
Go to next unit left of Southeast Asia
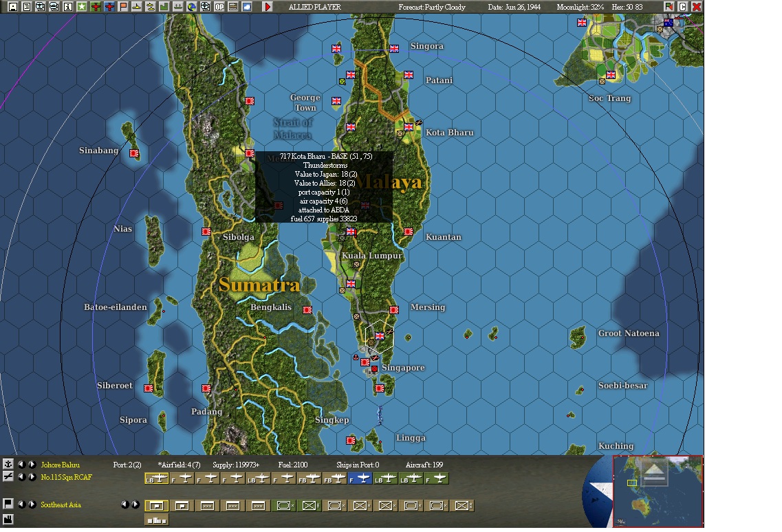click(x=32, y=504)
